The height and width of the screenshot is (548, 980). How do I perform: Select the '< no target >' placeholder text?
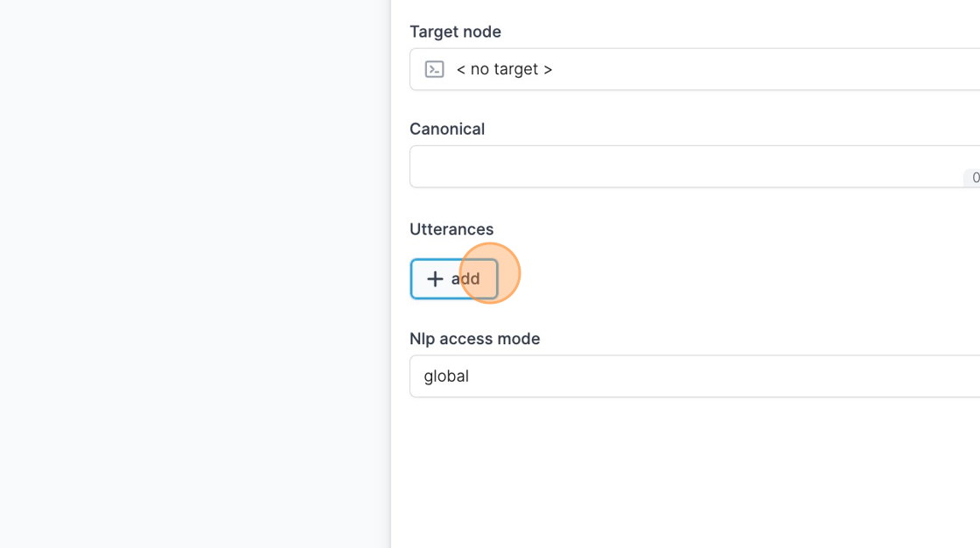tap(504, 69)
